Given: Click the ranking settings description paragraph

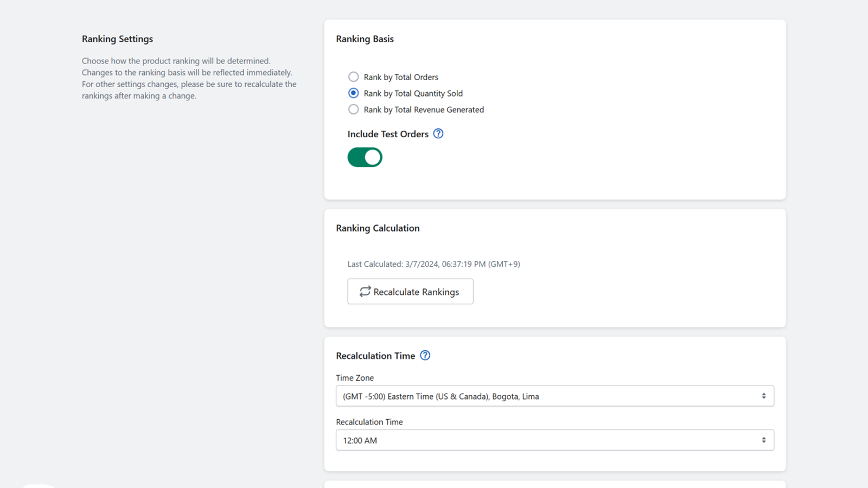Looking at the screenshot, I should pyautogui.click(x=189, y=79).
